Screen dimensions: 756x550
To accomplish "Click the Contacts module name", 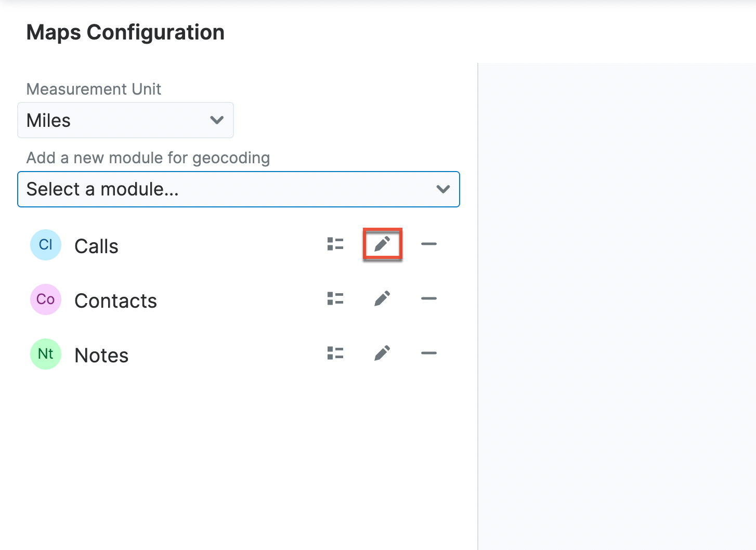I will click(x=115, y=301).
